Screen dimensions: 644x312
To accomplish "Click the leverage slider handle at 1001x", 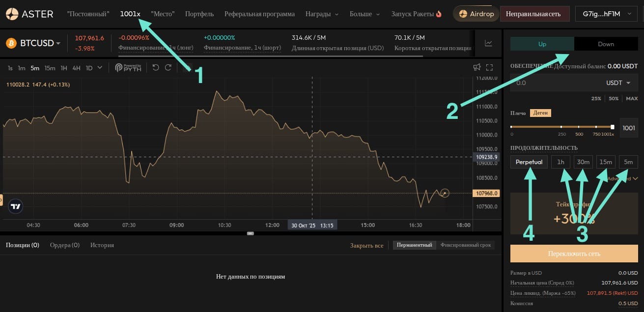I will coord(612,127).
